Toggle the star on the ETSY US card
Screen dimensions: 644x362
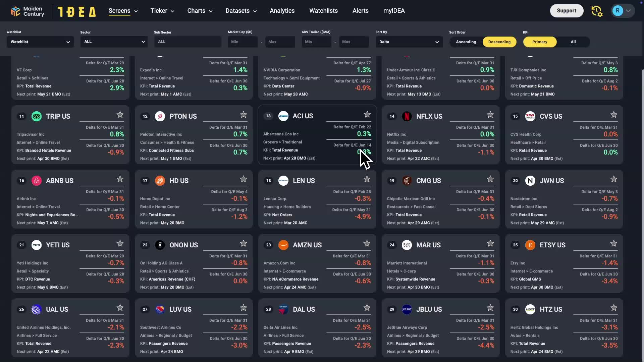click(x=614, y=244)
